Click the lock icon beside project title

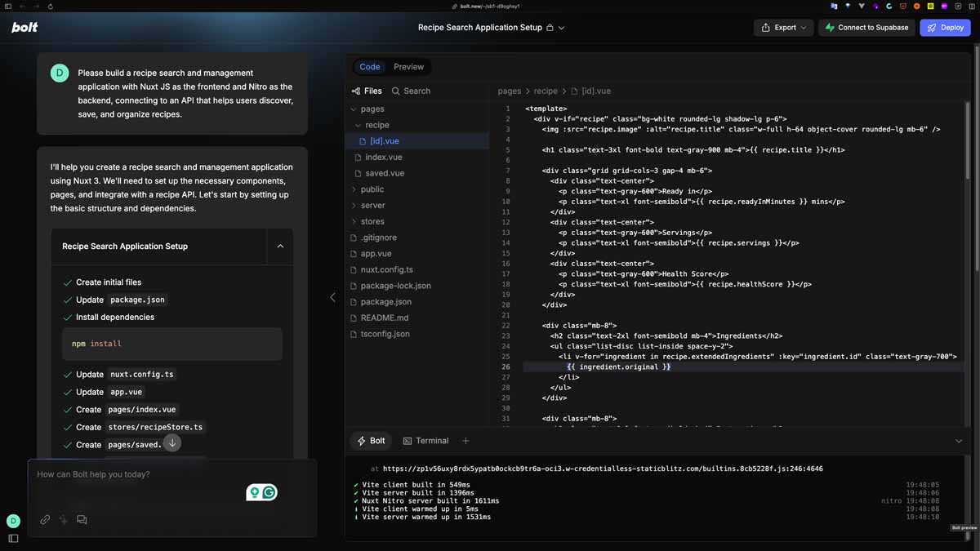click(550, 28)
